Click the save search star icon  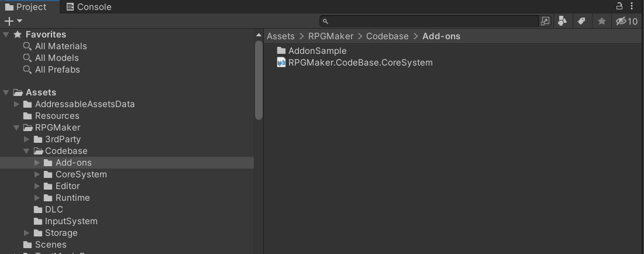[601, 21]
